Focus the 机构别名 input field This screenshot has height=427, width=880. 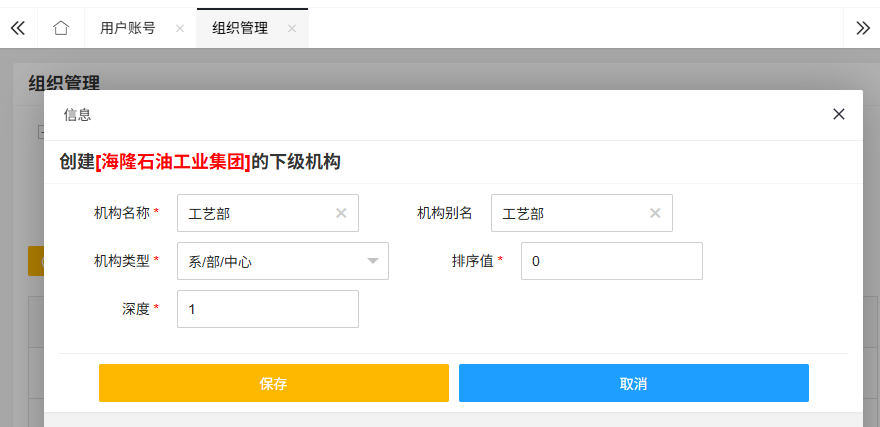tap(581, 213)
